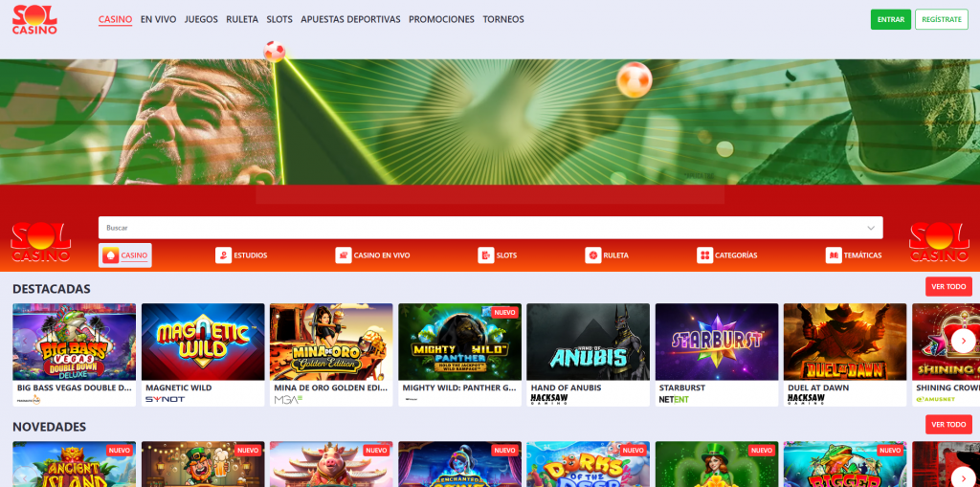Expand the search box dropdown chevron

[x=871, y=228]
